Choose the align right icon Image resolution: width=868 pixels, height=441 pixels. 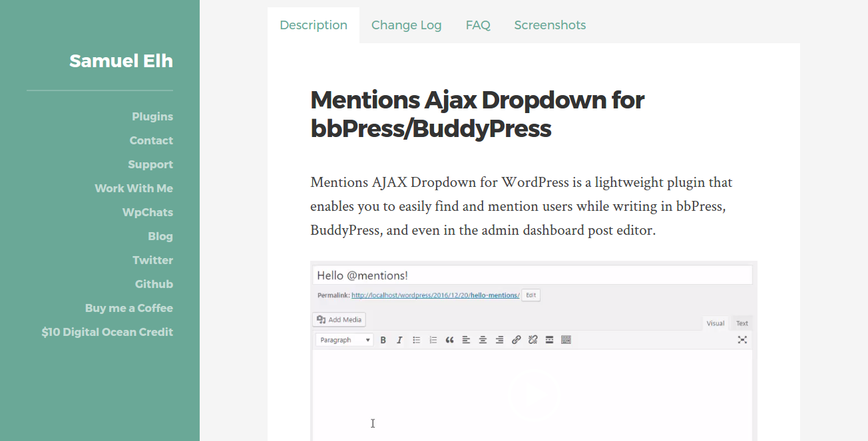click(499, 340)
